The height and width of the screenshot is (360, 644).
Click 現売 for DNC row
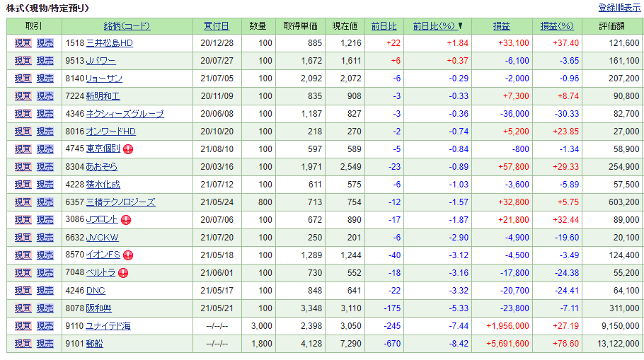tap(45, 290)
